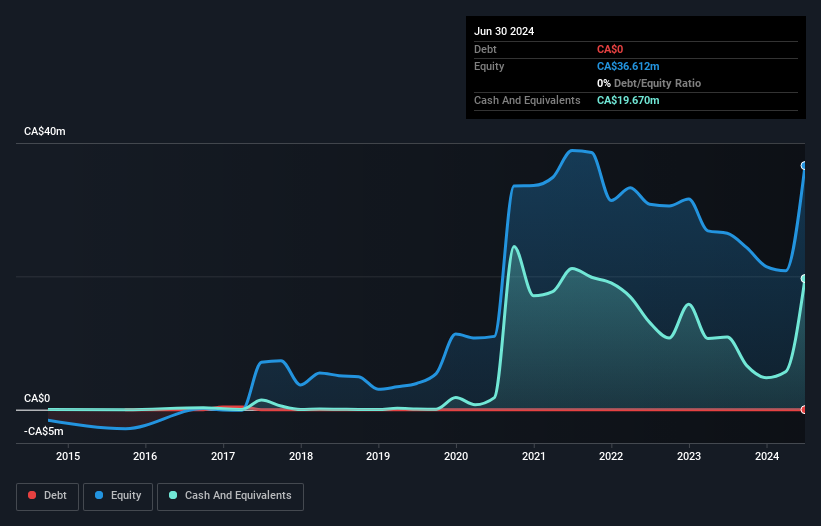This screenshot has width=821, height=526.
Task: Click the red Debt legend dot
Action: pyautogui.click(x=32, y=495)
